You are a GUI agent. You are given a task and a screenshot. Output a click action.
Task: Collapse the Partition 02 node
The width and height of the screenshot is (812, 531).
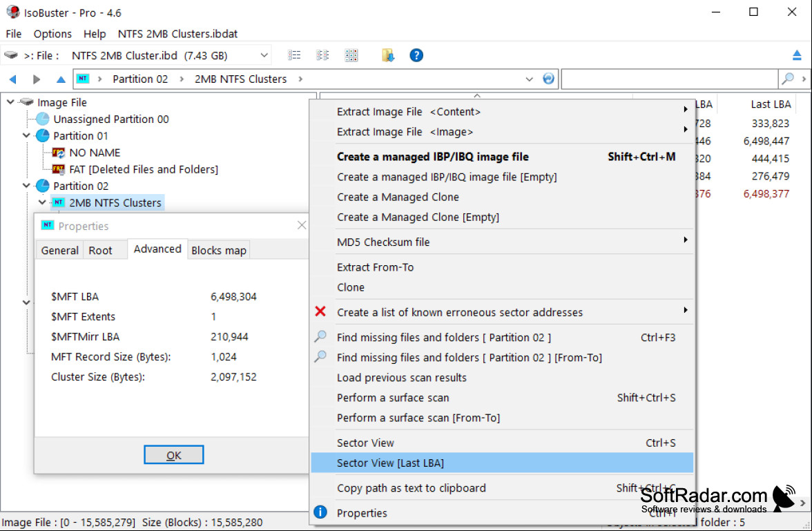point(26,186)
